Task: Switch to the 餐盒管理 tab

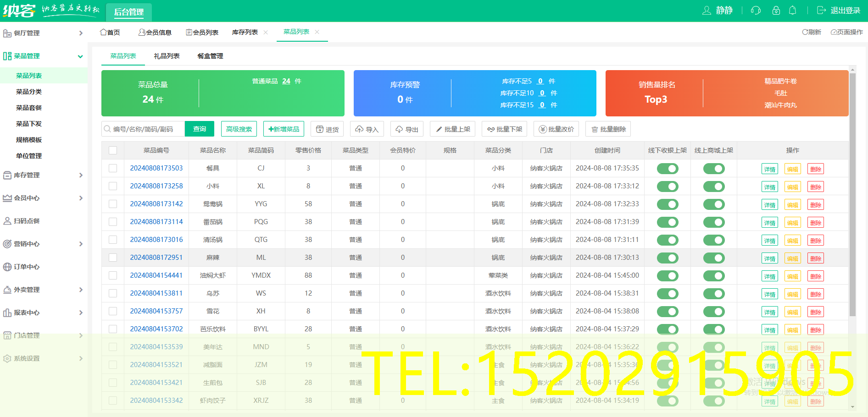Action: point(209,56)
